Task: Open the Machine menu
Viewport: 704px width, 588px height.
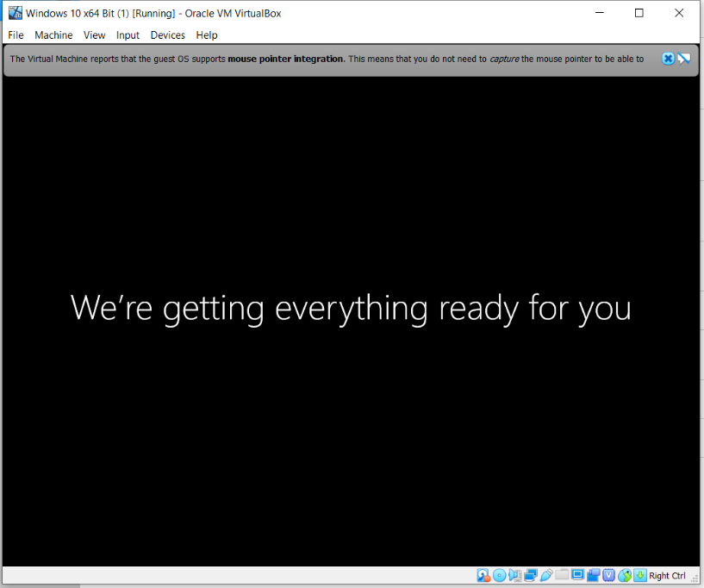Action: pos(53,34)
